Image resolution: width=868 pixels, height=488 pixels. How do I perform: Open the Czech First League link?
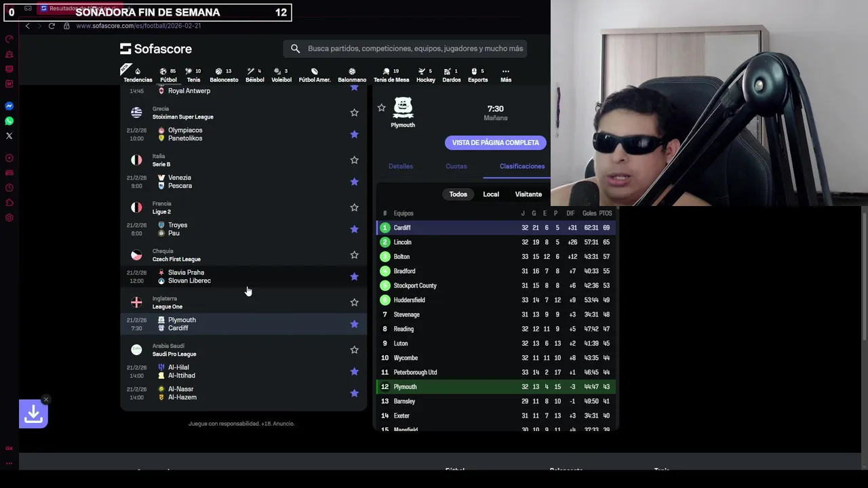176,259
